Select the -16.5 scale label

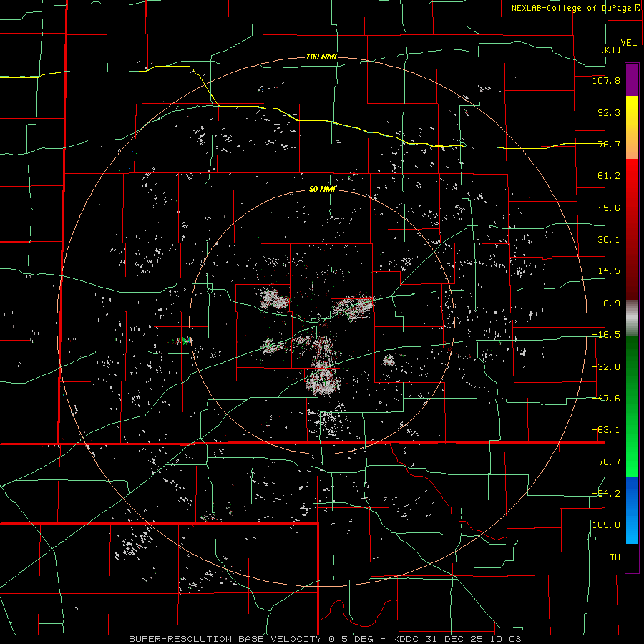click(606, 335)
